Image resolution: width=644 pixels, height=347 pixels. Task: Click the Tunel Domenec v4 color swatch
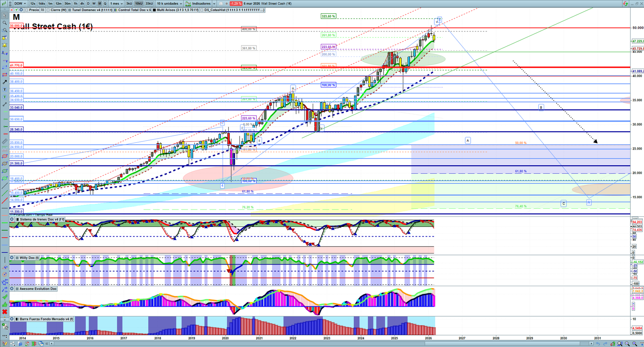pyautogui.click(x=70, y=10)
